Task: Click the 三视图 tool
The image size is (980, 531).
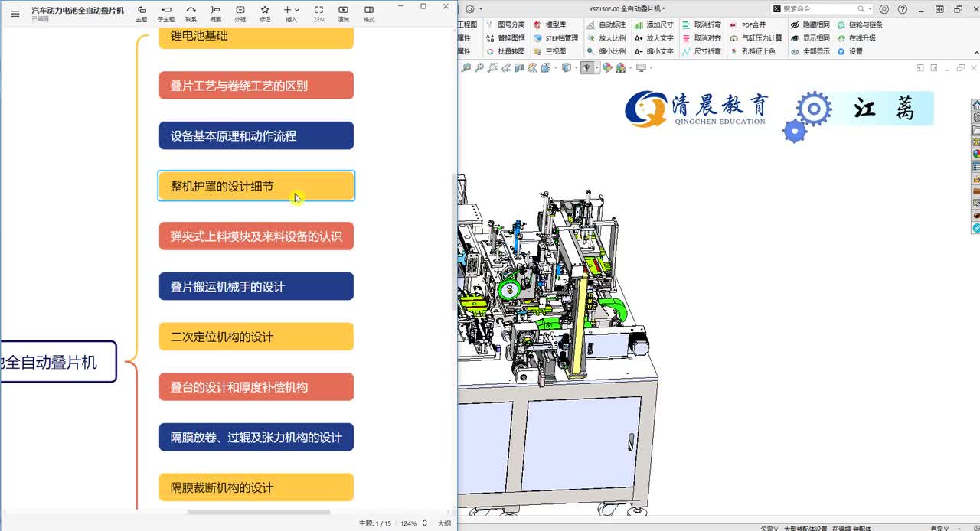Action: [550, 51]
